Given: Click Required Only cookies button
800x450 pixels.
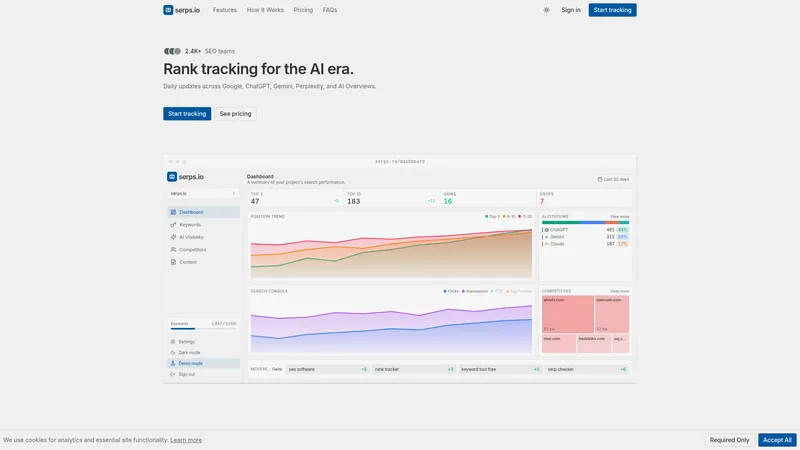Looking at the screenshot, I should (729, 440).
